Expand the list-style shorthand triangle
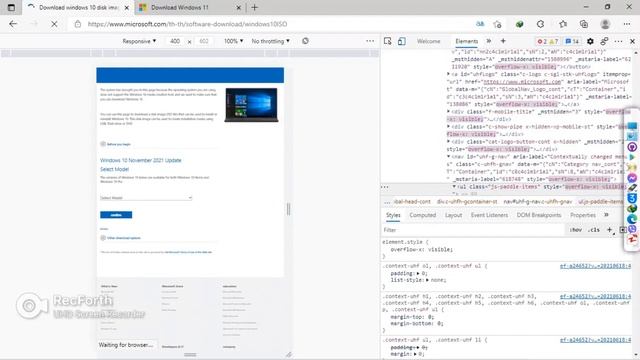The height and width of the screenshot is (360, 640). tap(427, 280)
